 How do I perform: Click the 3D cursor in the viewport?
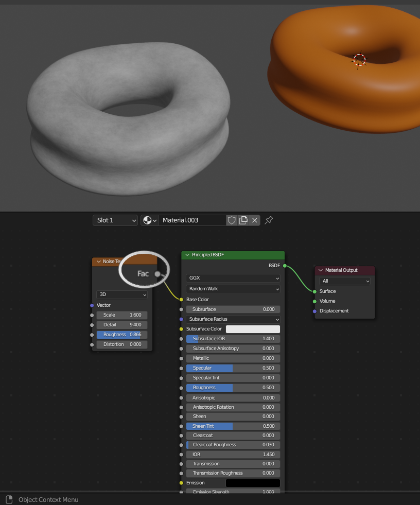(x=359, y=60)
